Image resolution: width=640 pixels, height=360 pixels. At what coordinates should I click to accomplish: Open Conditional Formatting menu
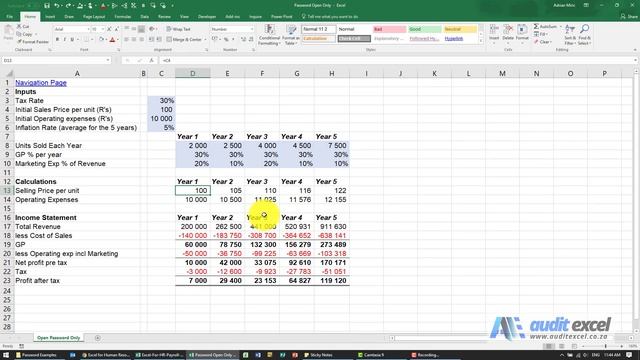point(269,35)
